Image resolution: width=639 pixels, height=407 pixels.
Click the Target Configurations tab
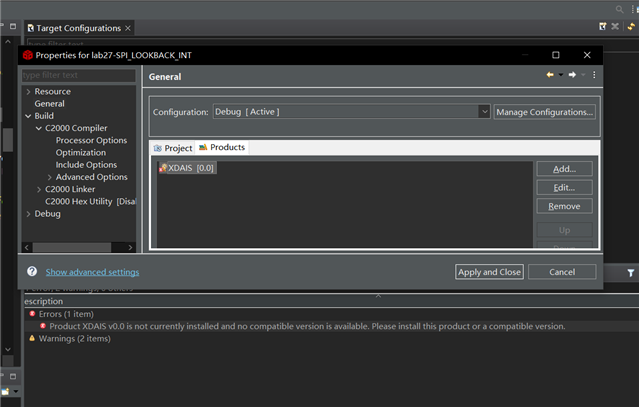pos(78,28)
